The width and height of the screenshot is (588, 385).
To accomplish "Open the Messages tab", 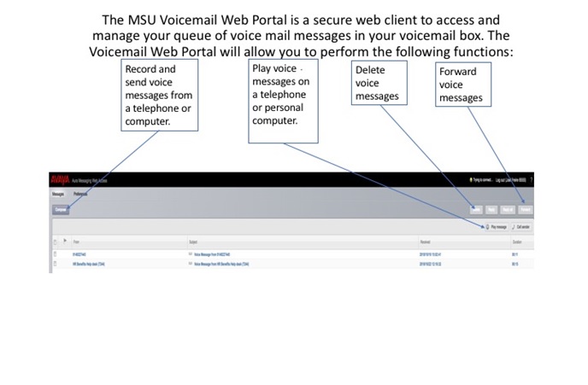I will coord(60,194).
